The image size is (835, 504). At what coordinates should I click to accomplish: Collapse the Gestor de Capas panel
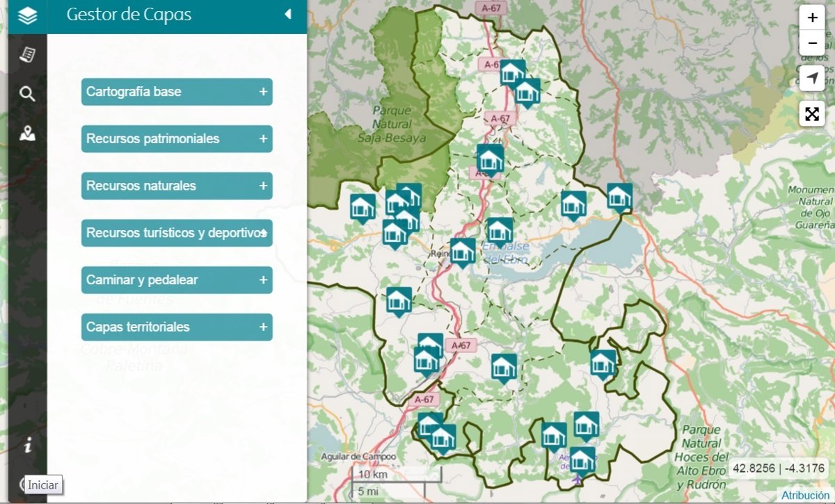pos(288,15)
